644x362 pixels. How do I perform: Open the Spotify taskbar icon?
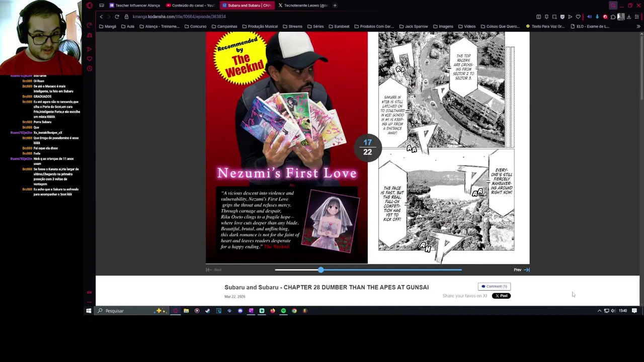(283, 311)
